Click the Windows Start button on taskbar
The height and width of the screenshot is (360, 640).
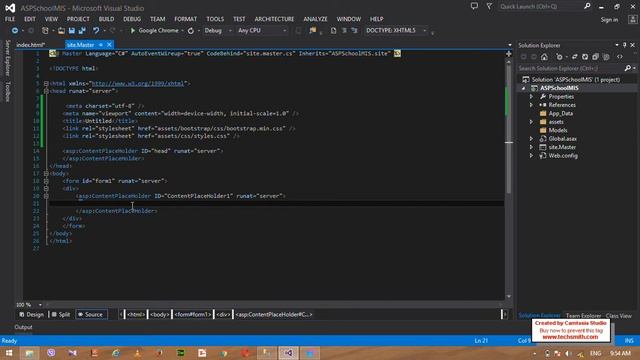9,353
